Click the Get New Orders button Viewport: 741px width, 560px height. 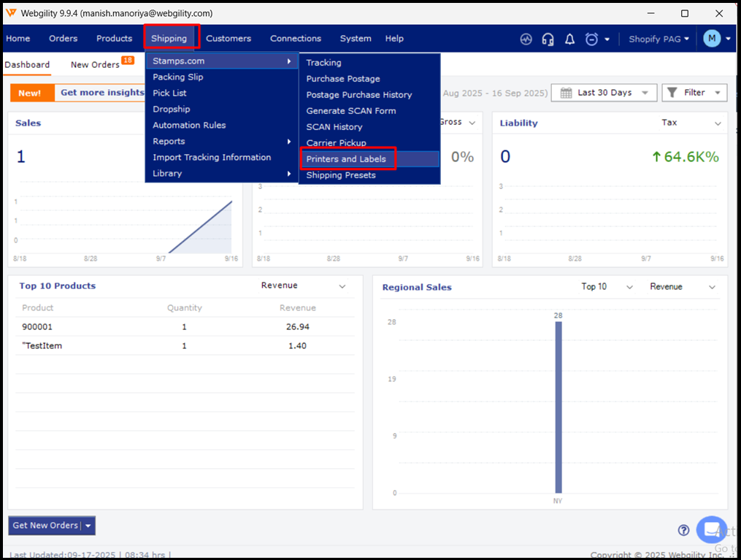coord(45,526)
